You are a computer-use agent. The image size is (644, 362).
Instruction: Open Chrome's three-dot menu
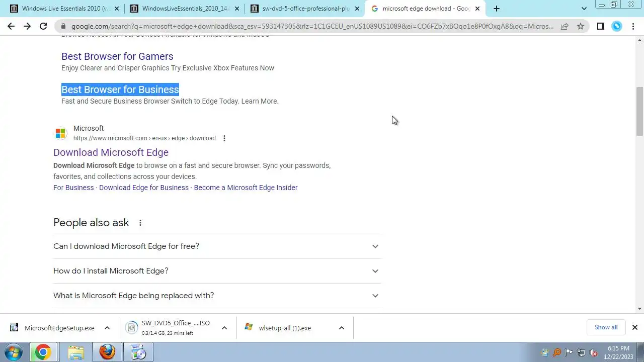[x=633, y=26]
